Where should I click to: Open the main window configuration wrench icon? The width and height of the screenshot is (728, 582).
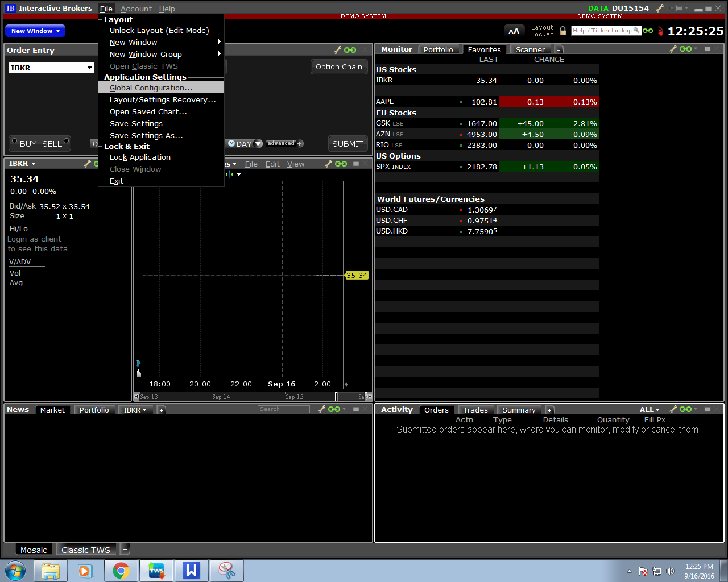(660, 8)
